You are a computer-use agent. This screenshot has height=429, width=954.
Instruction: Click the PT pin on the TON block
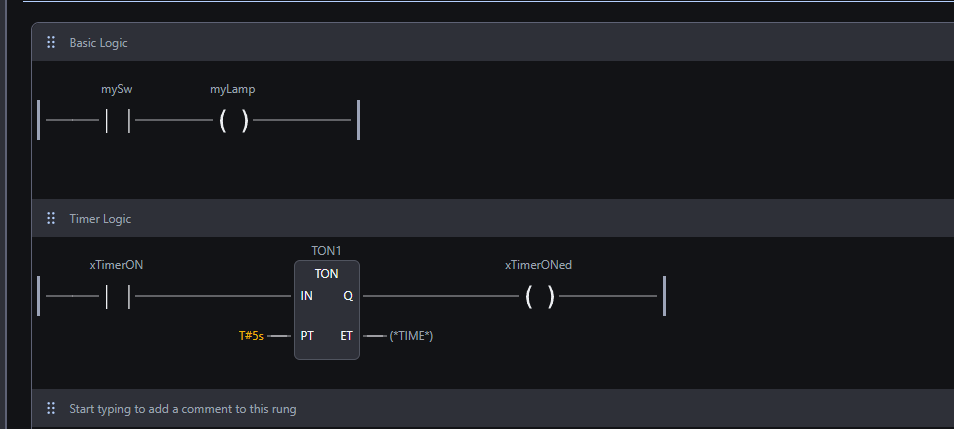coord(307,336)
